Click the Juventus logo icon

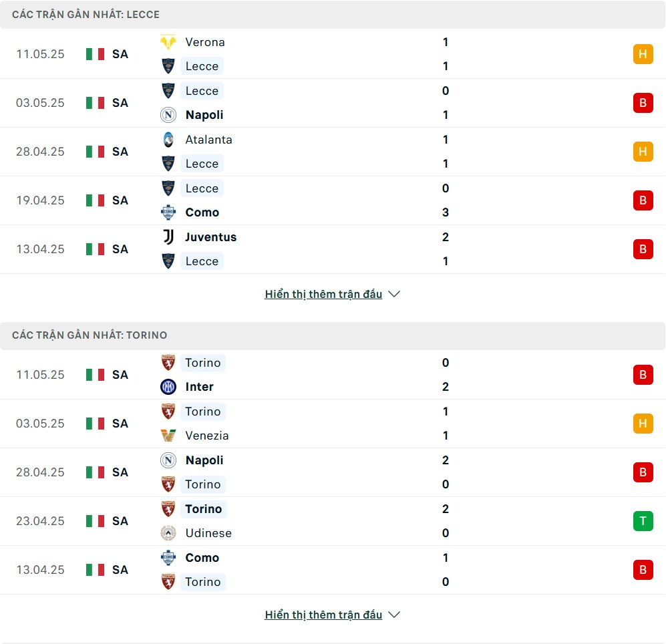168,237
